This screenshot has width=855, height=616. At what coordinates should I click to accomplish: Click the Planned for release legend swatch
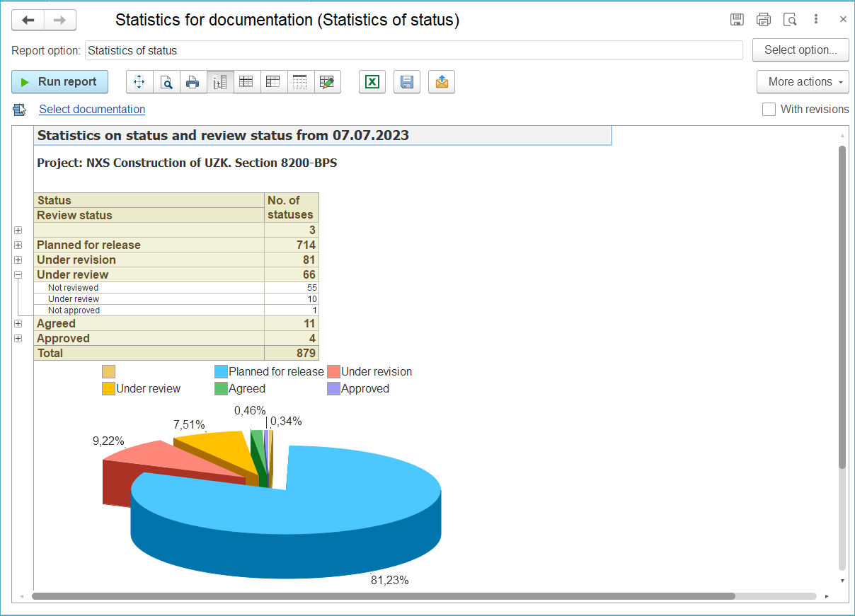[x=221, y=372]
